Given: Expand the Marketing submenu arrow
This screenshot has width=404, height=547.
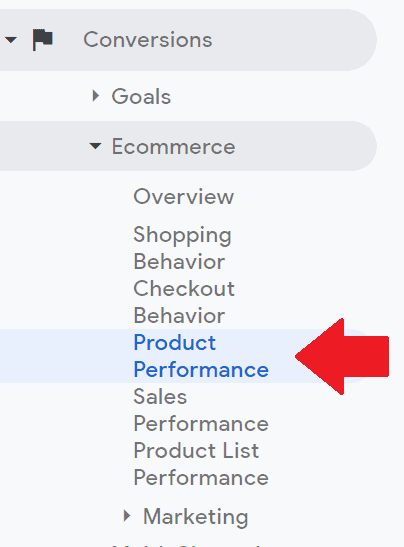Looking at the screenshot, I should coord(127,516).
